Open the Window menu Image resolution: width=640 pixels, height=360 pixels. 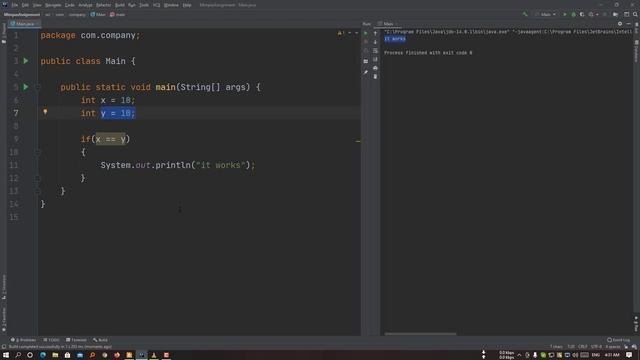click(171, 5)
